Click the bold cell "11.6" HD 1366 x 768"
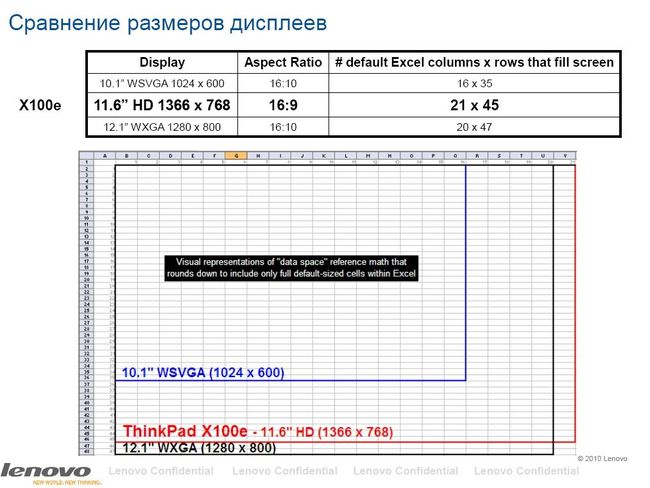This screenshot has width=650, height=488. [x=162, y=105]
